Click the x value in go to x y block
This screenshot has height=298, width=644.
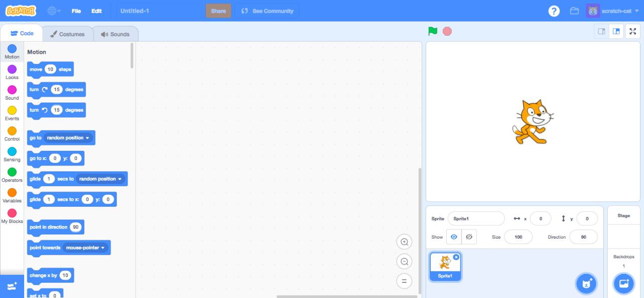point(55,159)
